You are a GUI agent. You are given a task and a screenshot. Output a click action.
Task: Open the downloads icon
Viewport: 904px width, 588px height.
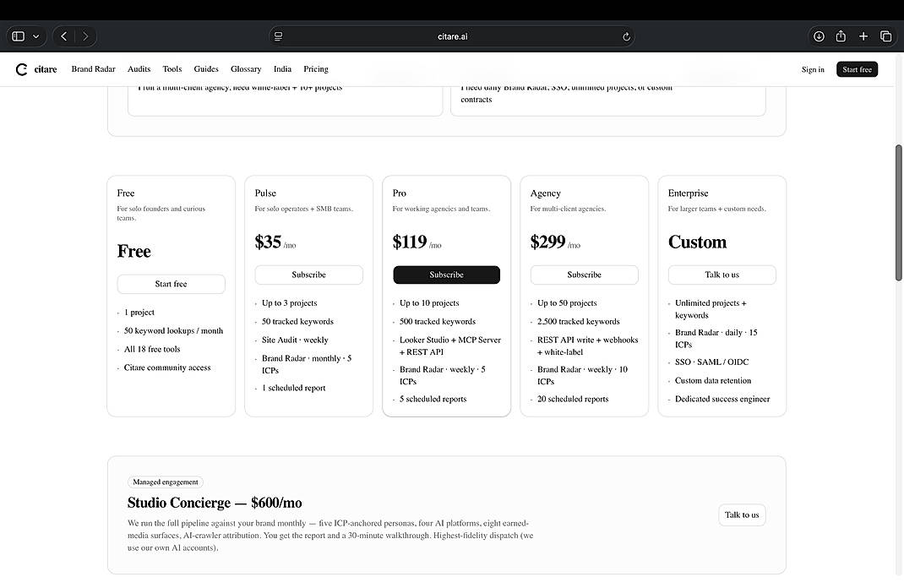tap(819, 36)
